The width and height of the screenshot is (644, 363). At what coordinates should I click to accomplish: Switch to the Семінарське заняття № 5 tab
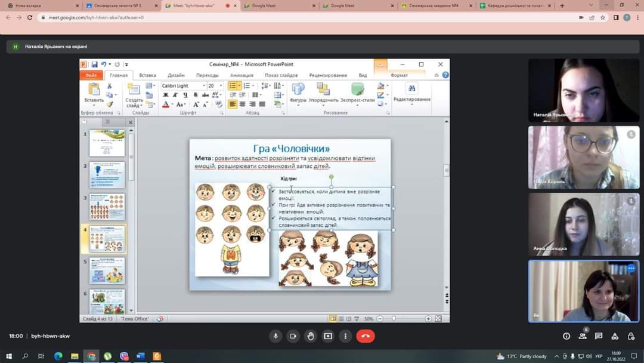pos(117,5)
